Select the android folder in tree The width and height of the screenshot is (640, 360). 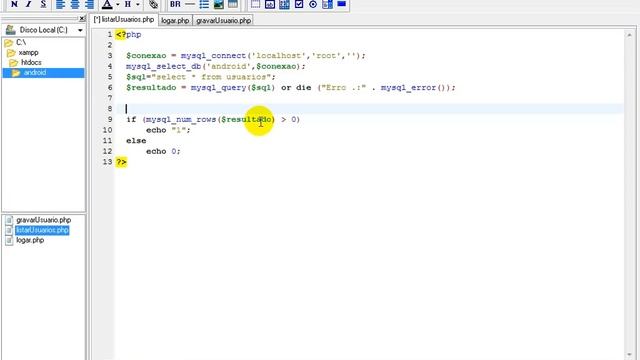coord(35,73)
